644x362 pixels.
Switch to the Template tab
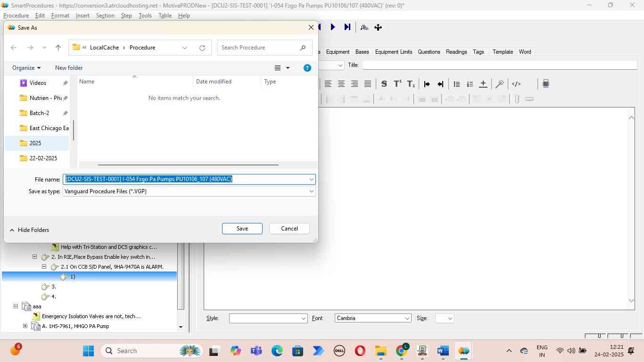tap(503, 52)
